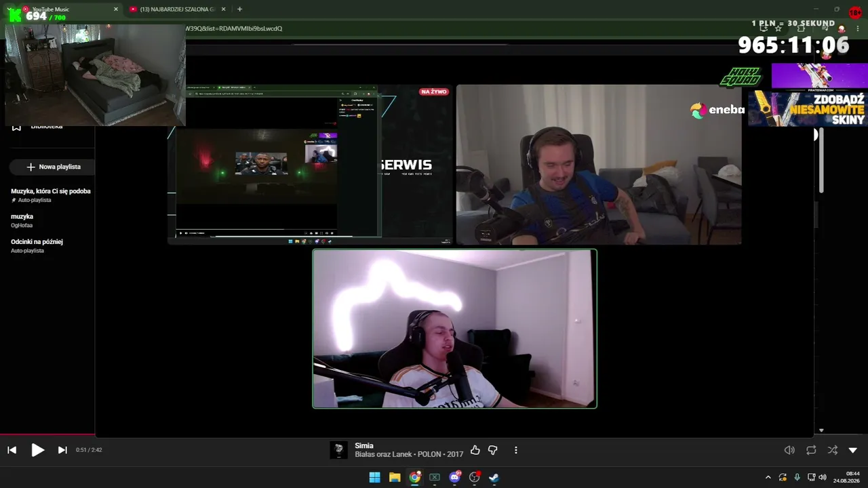This screenshot has width=868, height=488.
Task: Open the Windows Start menu
Action: (374, 477)
